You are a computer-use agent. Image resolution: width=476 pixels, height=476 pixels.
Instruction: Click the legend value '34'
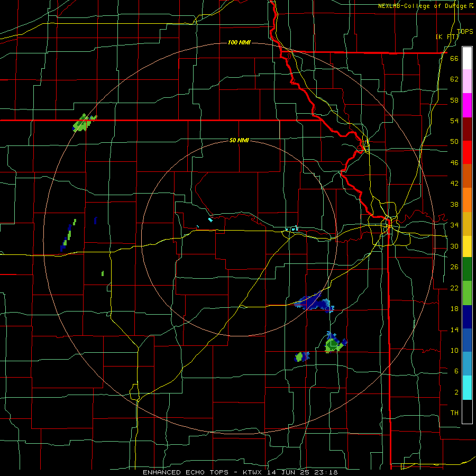tap(454, 225)
